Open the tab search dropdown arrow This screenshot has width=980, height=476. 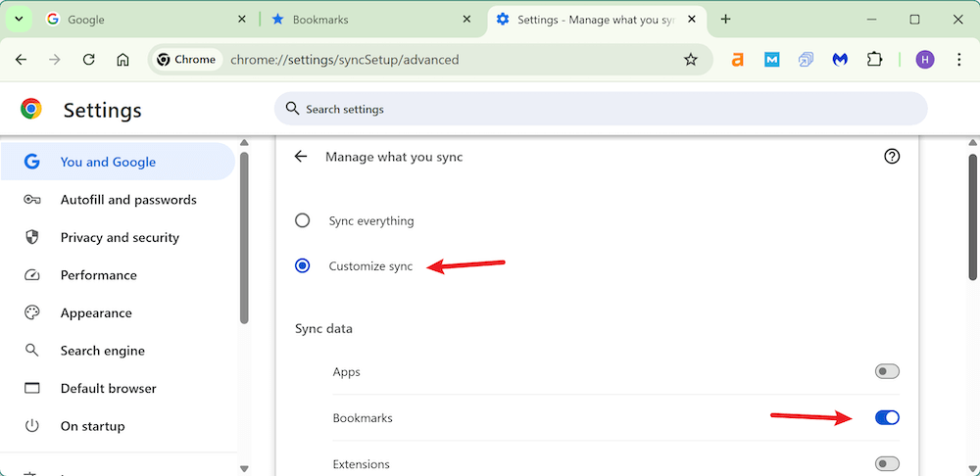click(19, 20)
